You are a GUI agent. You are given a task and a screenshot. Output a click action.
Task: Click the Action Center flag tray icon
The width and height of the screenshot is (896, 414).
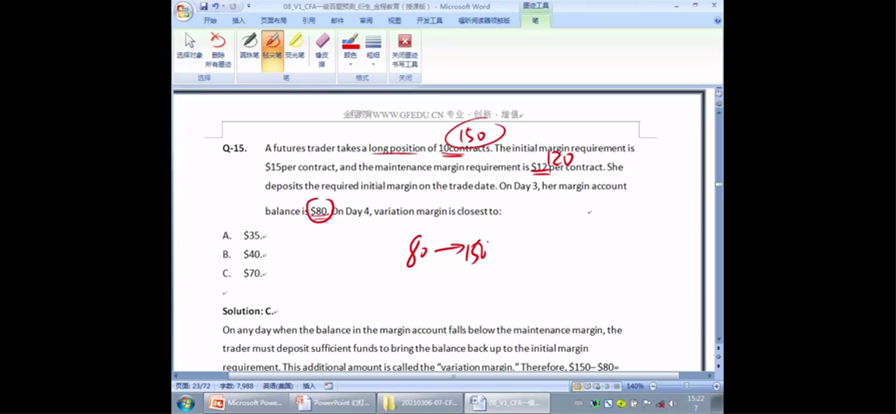pyautogui.click(x=647, y=403)
